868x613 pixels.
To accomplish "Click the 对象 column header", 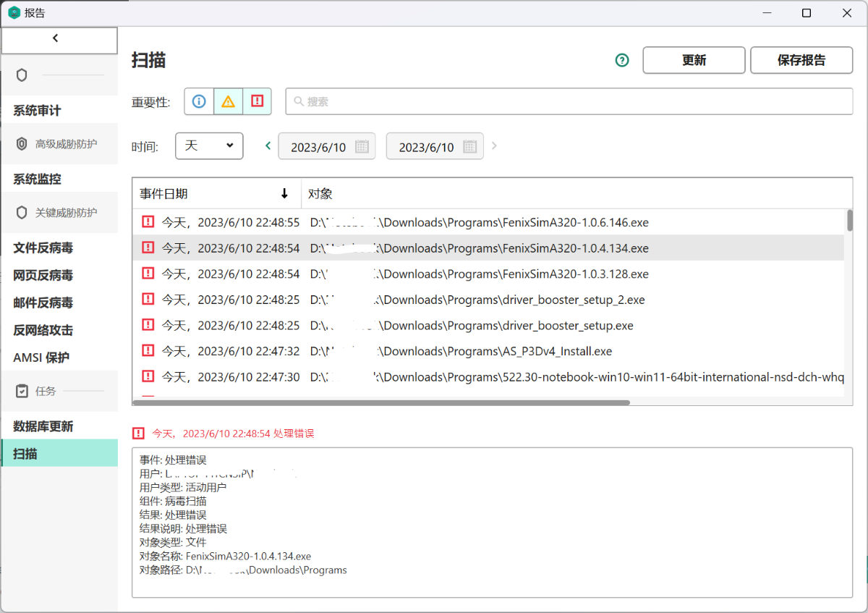I will tap(576, 193).
